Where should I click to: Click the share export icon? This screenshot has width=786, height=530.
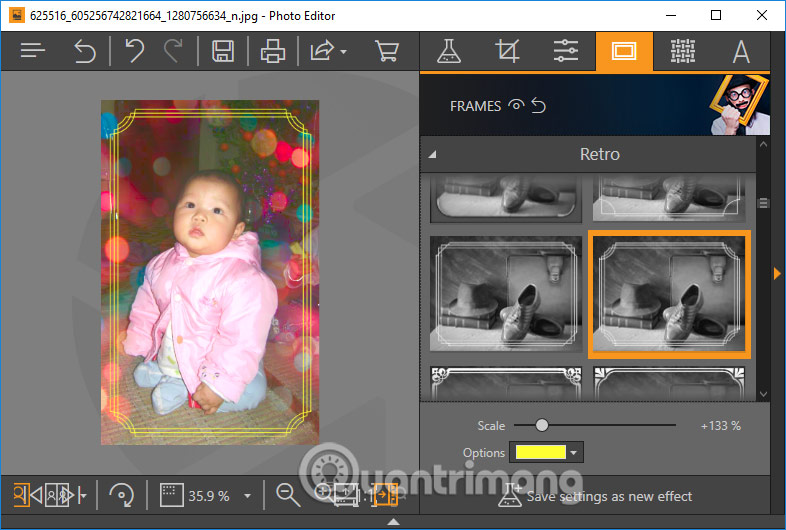pyautogui.click(x=322, y=51)
